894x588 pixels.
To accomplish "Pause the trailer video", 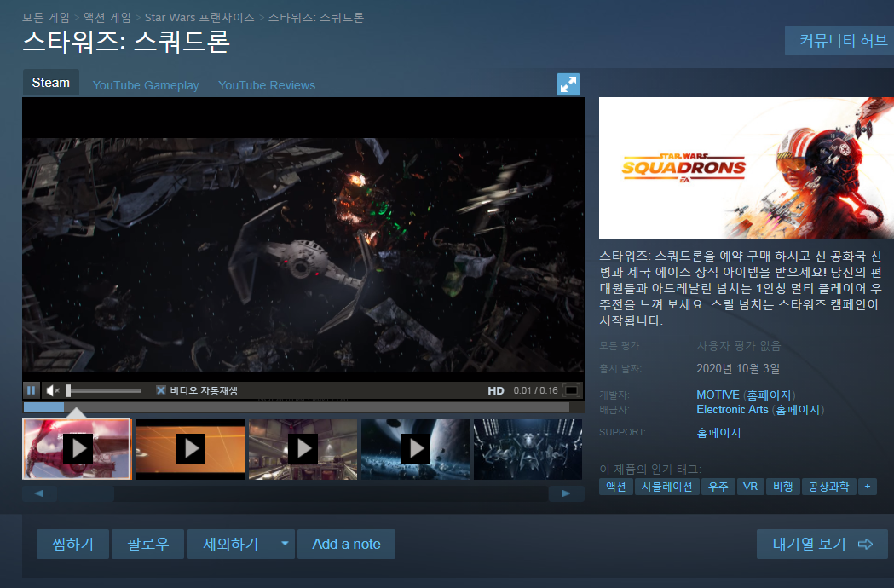I will [31, 390].
